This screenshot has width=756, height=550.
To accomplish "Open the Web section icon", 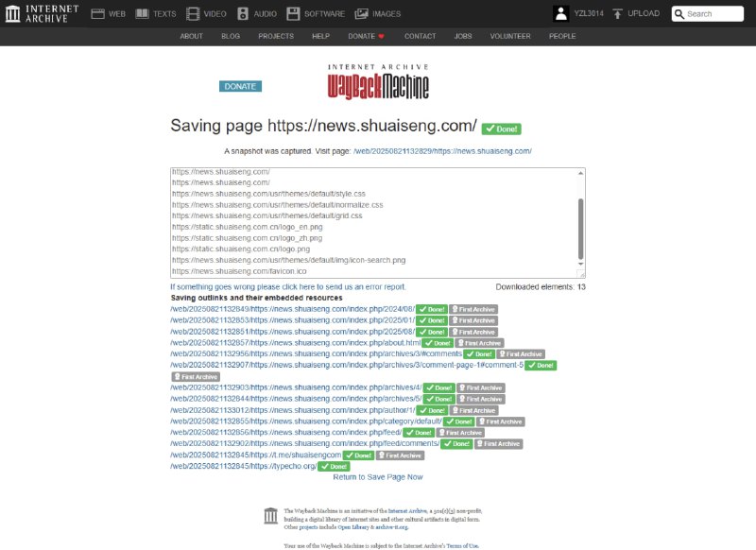I will point(98,14).
